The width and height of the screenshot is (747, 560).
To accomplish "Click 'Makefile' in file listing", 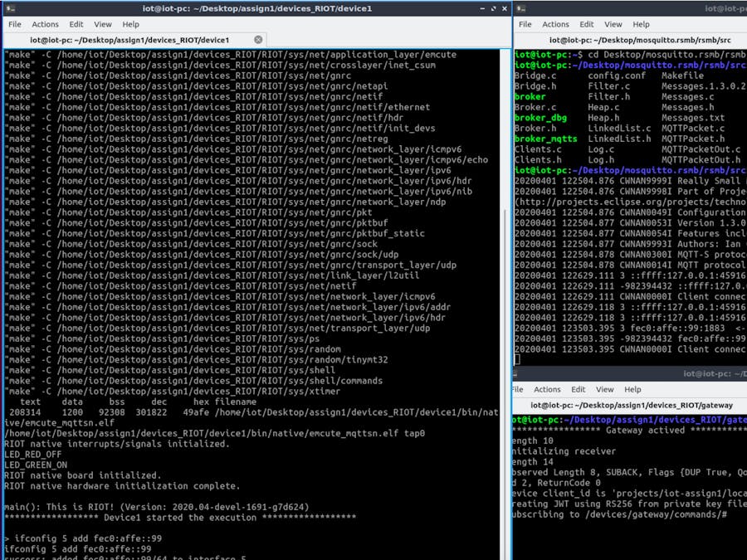I will pos(682,75).
